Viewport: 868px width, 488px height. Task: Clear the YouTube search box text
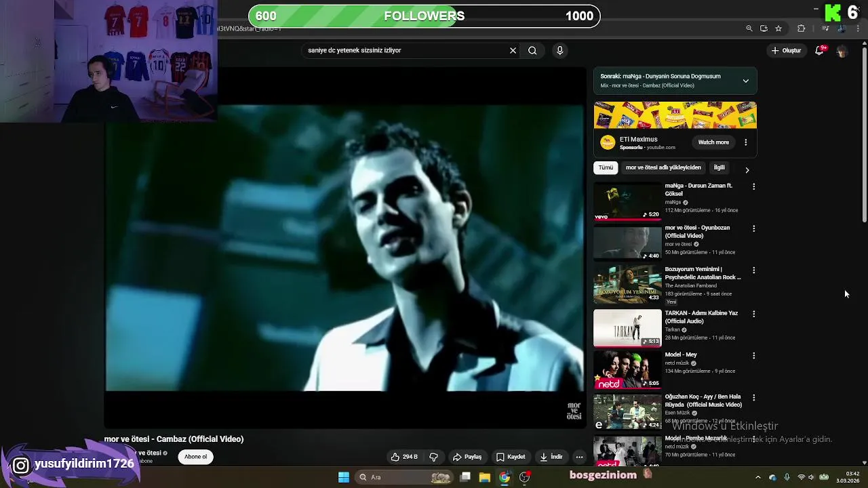[513, 50]
